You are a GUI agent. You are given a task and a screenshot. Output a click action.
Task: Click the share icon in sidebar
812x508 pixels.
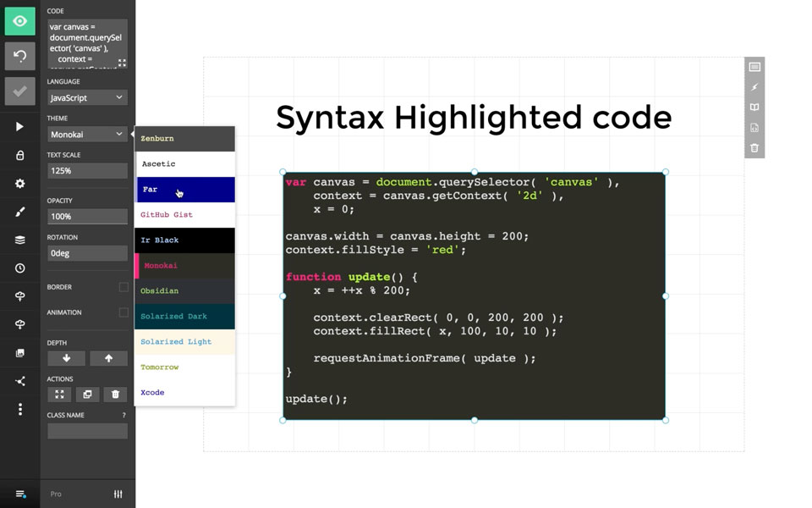(19, 381)
